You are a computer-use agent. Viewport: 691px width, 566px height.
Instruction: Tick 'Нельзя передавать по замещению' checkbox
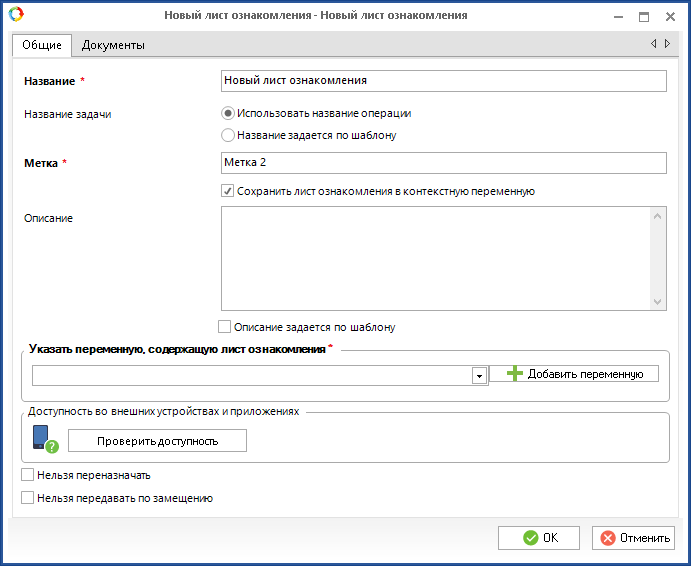[x=28, y=497]
